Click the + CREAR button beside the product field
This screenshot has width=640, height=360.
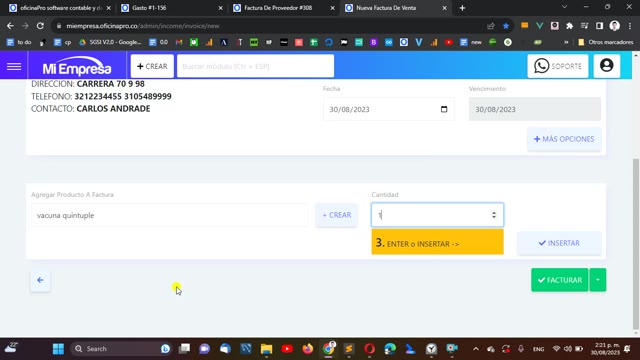coord(337,215)
